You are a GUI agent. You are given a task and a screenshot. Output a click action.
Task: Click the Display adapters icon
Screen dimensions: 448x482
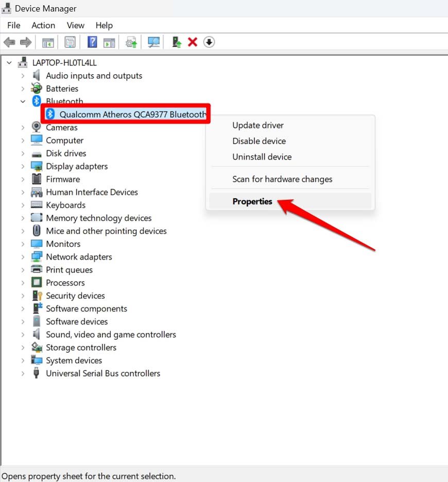coord(37,166)
